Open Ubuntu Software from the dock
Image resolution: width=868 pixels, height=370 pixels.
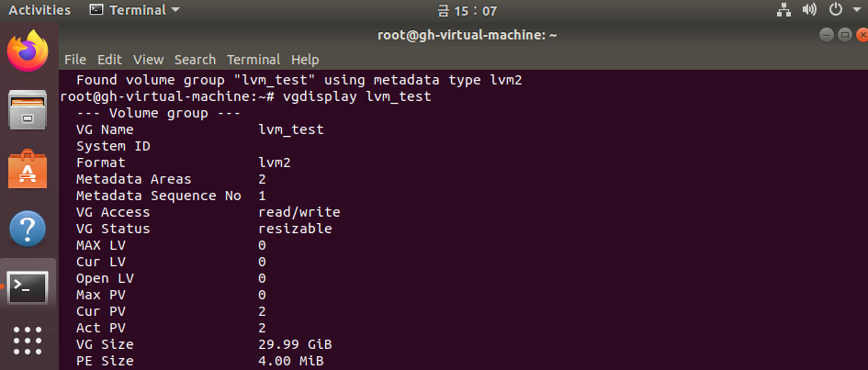pyautogui.click(x=28, y=169)
